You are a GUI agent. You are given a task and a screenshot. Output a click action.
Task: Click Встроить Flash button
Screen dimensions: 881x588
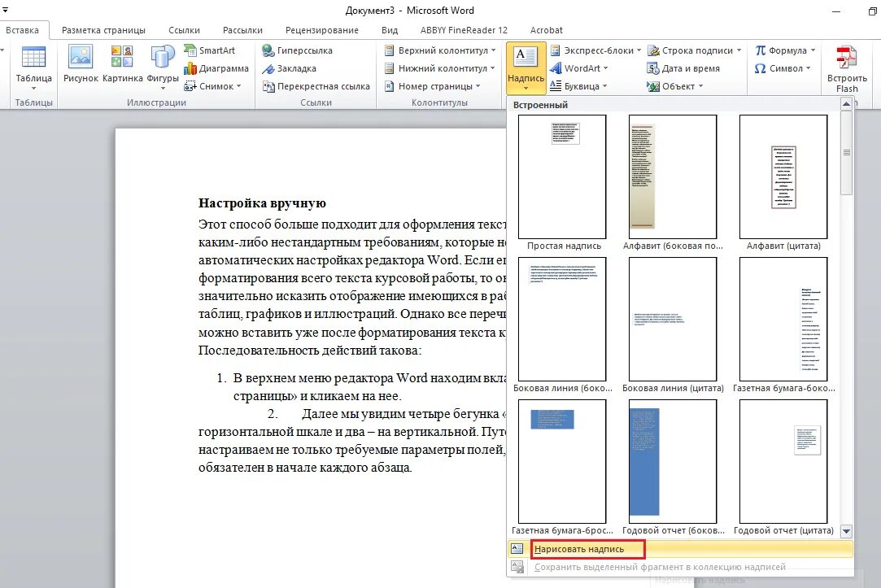click(847, 69)
